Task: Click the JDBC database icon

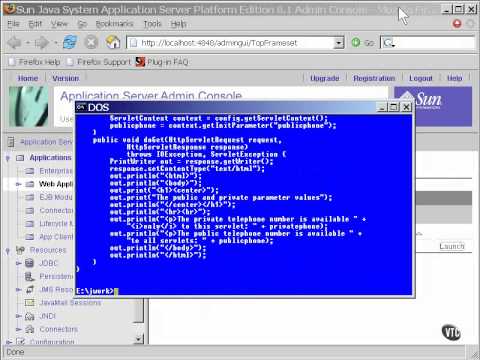Action: pos(30,263)
